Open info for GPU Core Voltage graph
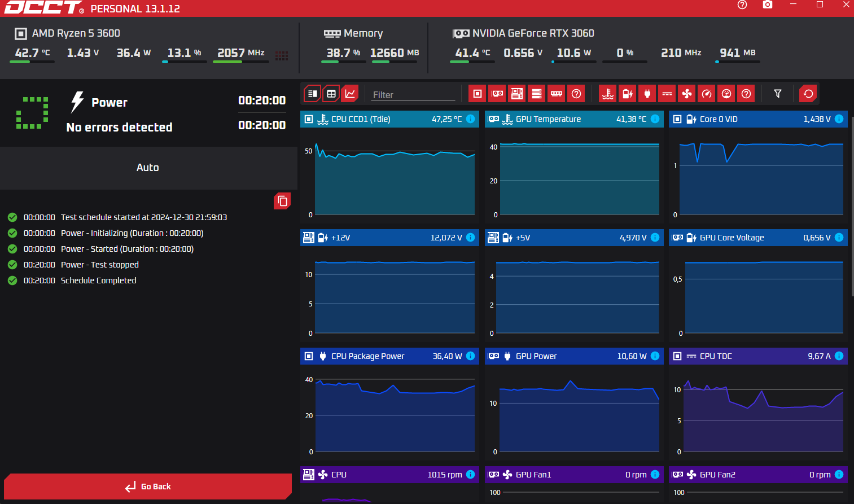 tap(839, 238)
